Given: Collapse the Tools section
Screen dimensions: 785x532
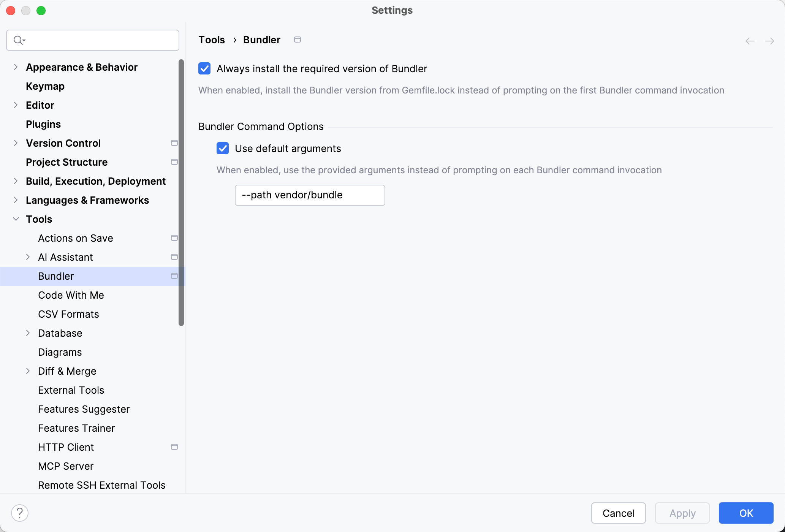Looking at the screenshot, I should pos(16,219).
